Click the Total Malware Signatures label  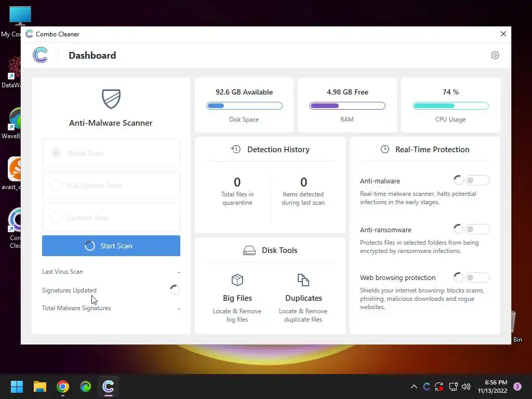pyautogui.click(x=76, y=308)
